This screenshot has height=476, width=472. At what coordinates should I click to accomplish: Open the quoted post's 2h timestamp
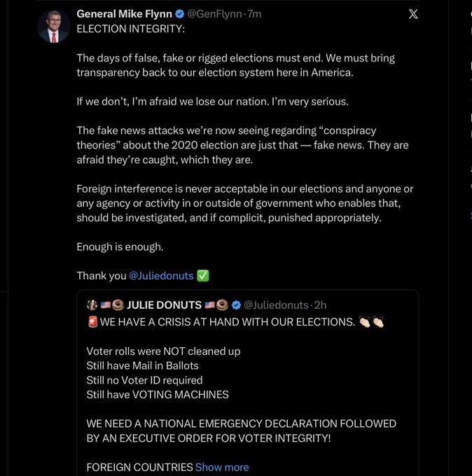pos(320,305)
